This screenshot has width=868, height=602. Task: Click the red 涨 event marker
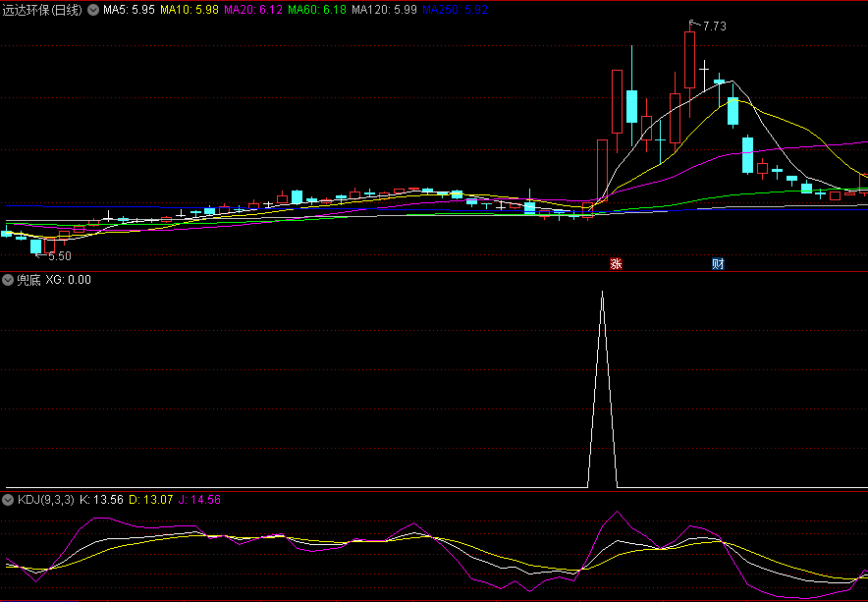pyautogui.click(x=616, y=263)
